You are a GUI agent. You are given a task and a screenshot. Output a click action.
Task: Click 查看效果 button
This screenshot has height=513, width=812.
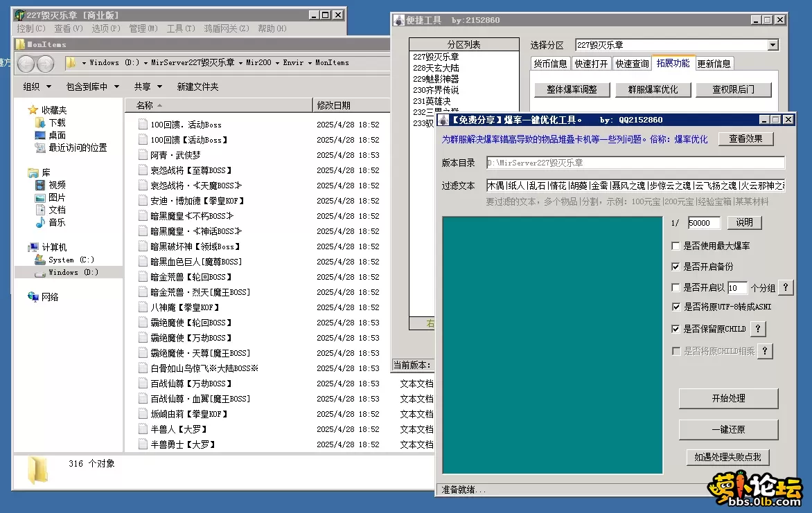click(745, 138)
